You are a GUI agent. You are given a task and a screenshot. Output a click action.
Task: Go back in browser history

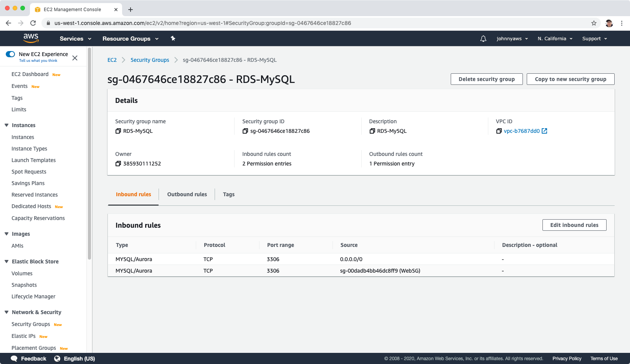8,23
